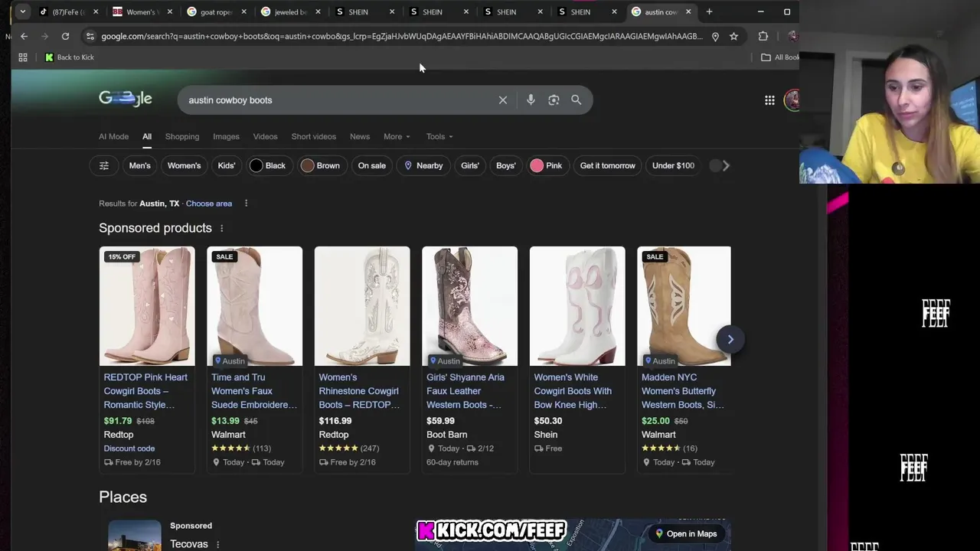Click the Tecovas place name
Screen dimensions: 980x551
pos(189,544)
